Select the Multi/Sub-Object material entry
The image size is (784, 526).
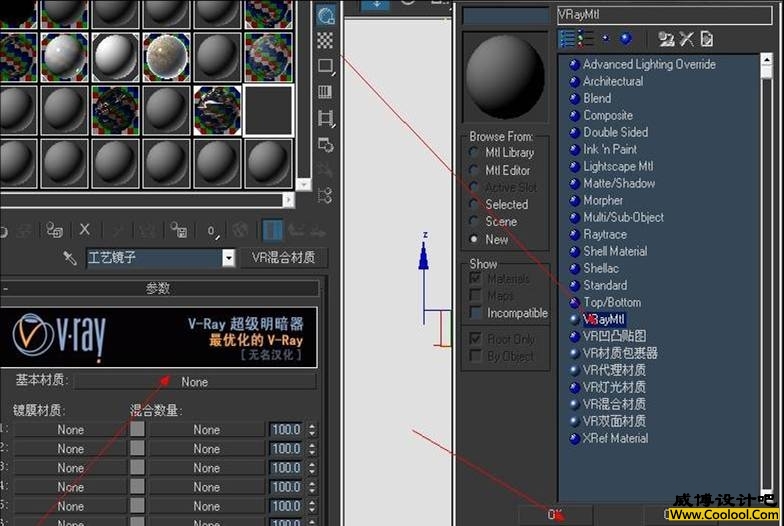(x=623, y=217)
